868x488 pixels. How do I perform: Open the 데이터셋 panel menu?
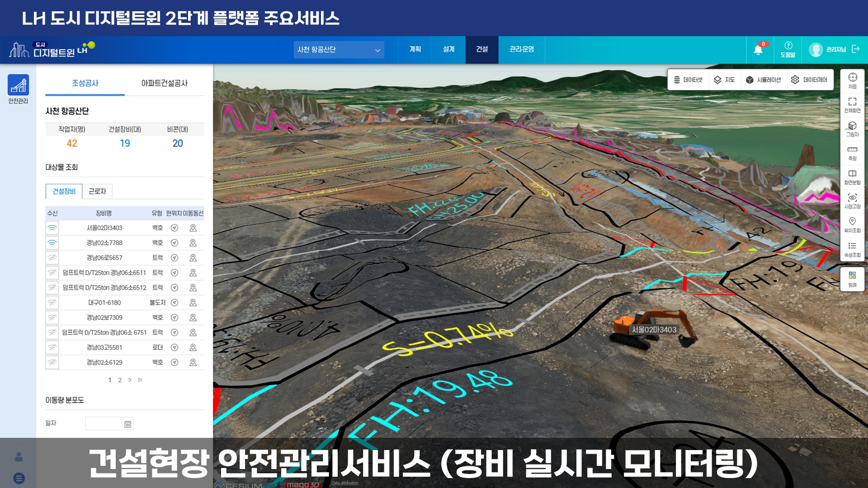click(x=689, y=80)
